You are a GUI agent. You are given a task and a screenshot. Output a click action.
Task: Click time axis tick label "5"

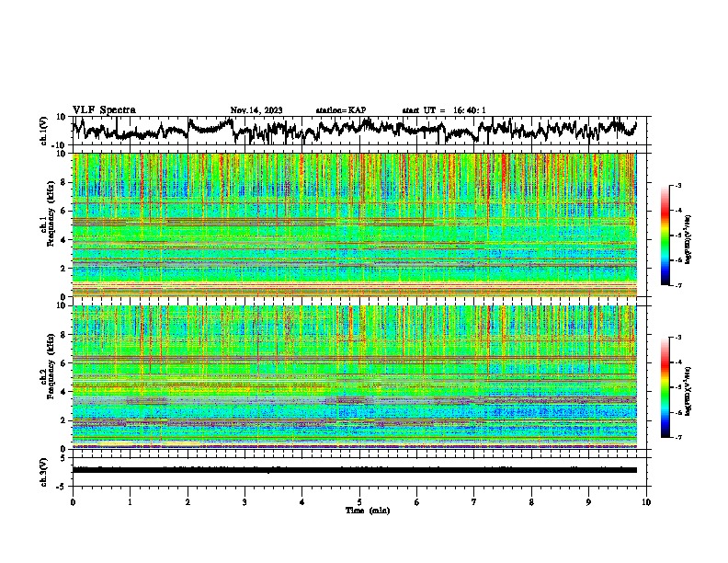click(x=359, y=502)
